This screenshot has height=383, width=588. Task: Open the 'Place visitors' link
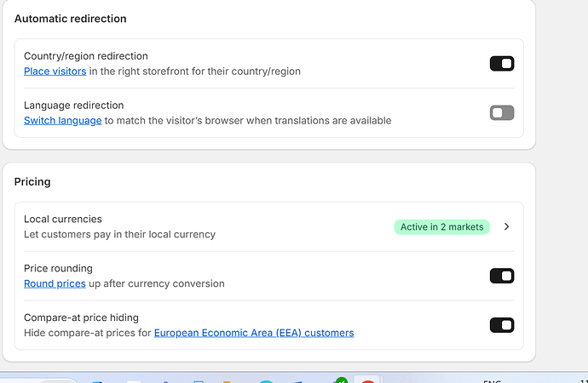(55, 71)
